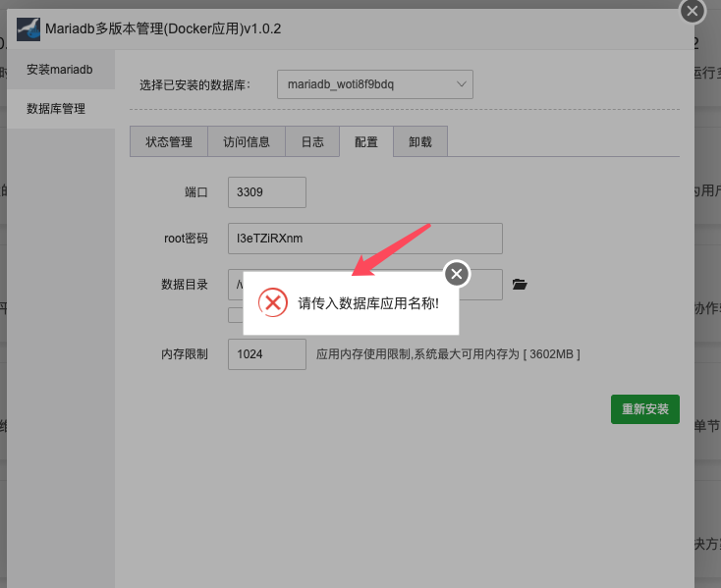The image size is (721, 588).
Task: Open folder browser for data directory
Action: pyautogui.click(x=520, y=285)
